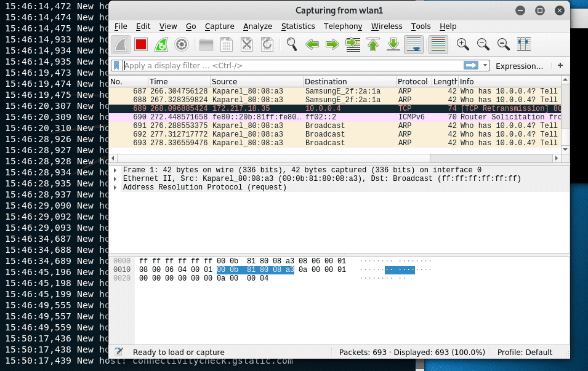Select packet 690 ICMPv6 Router Solicitation row
This screenshot has width=588, height=371.
click(x=335, y=117)
